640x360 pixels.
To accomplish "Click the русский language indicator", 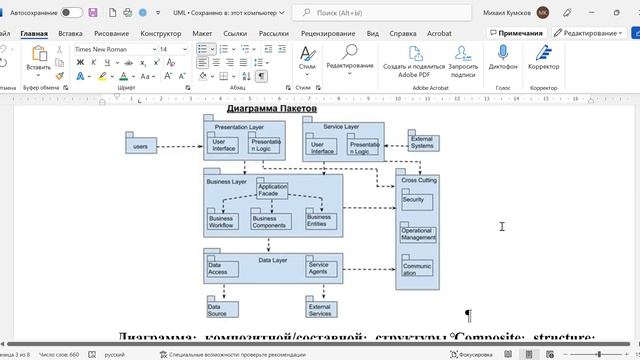I will pos(115,355).
